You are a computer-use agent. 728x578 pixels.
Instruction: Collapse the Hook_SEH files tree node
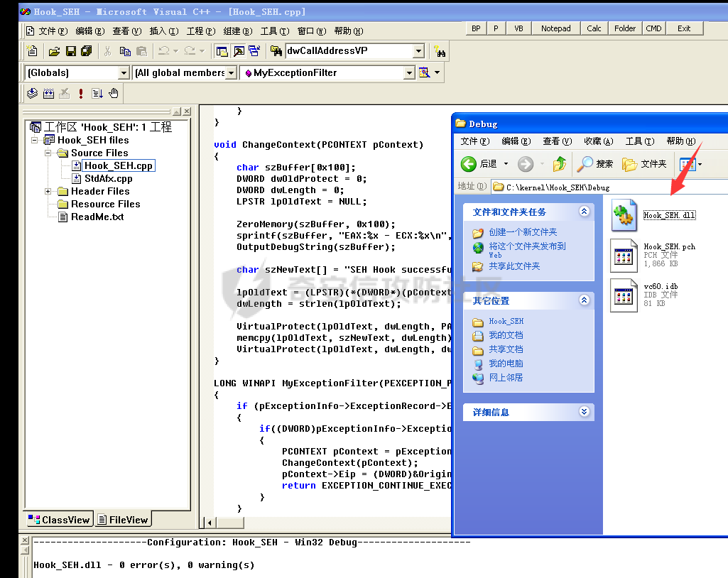[x=34, y=140]
